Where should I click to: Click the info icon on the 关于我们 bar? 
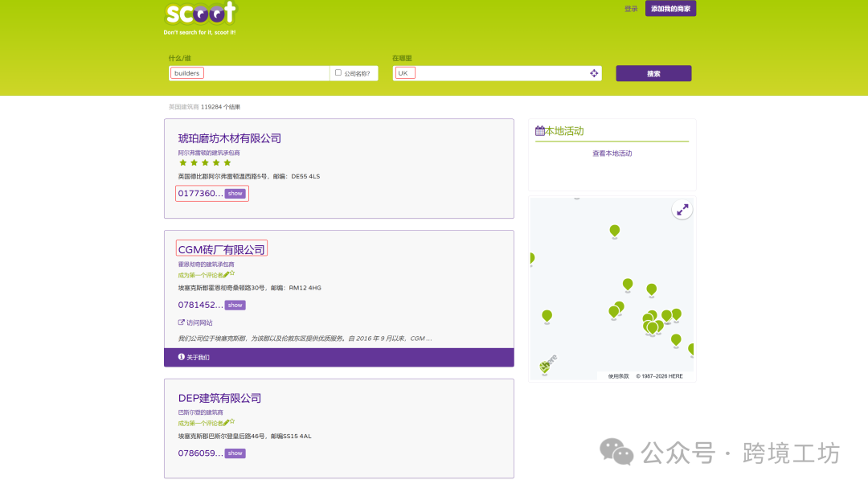tap(181, 357)
